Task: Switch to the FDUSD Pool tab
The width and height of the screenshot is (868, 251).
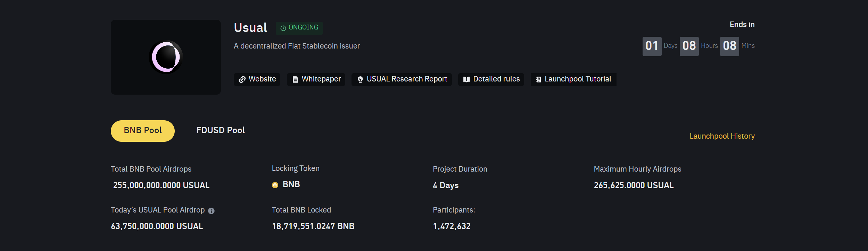Action: 221,130
